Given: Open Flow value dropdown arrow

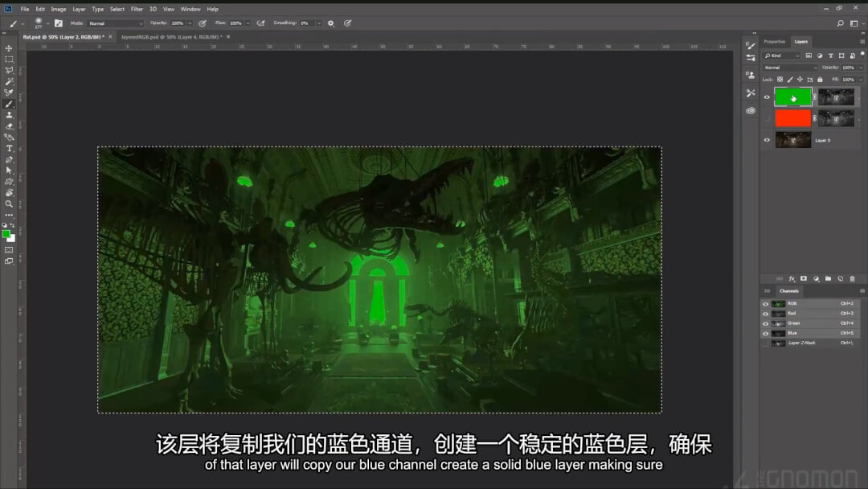Looking at the screenshot, I should [248, 23].
